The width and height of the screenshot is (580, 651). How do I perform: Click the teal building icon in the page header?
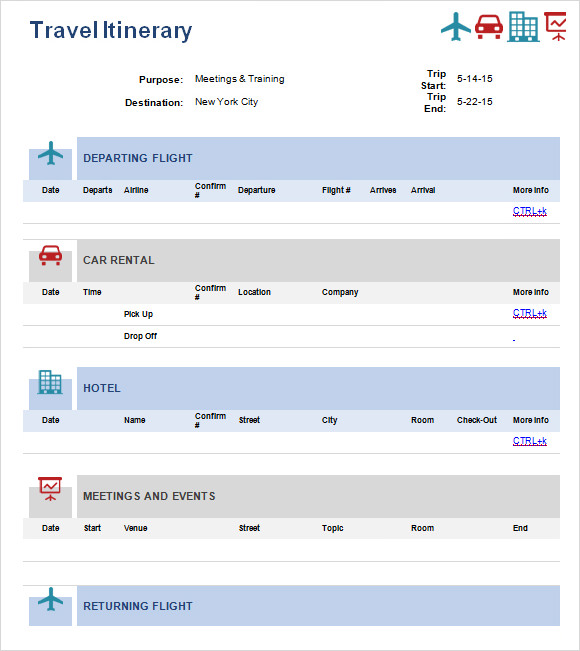[523, 27]
